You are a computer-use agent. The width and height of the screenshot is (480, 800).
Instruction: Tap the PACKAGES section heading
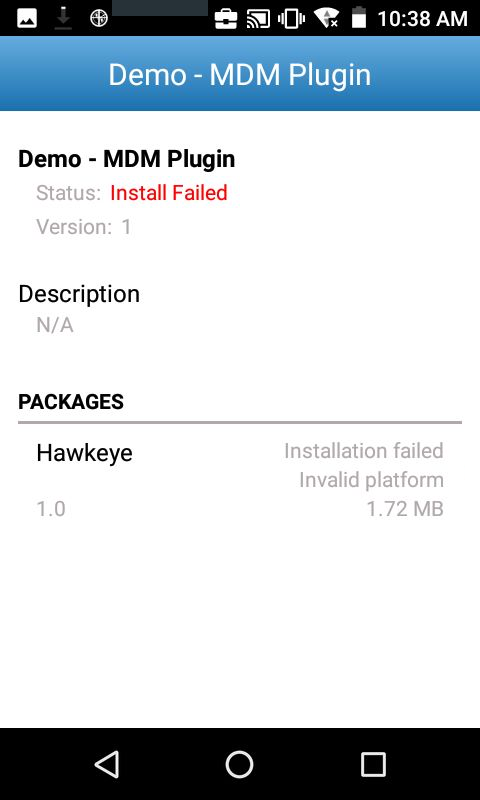(x=71, y=402)
